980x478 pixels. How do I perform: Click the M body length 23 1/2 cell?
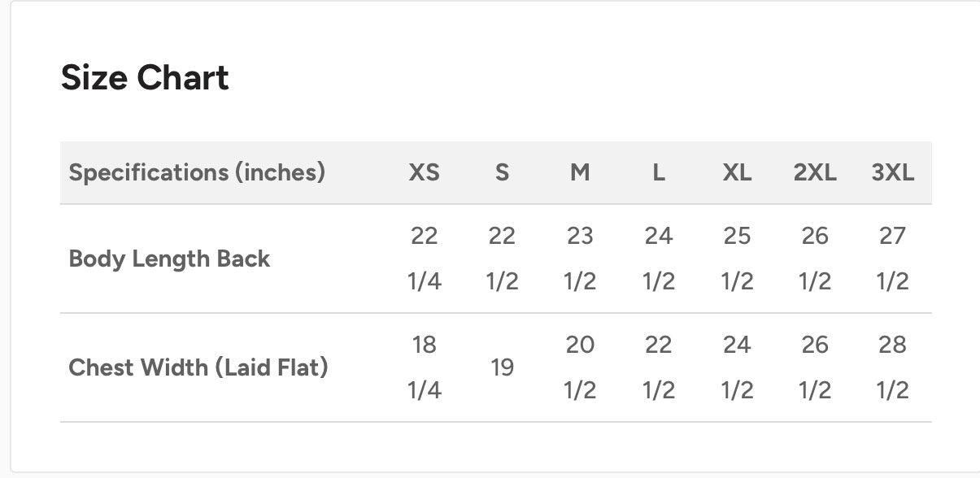(580, 259)
